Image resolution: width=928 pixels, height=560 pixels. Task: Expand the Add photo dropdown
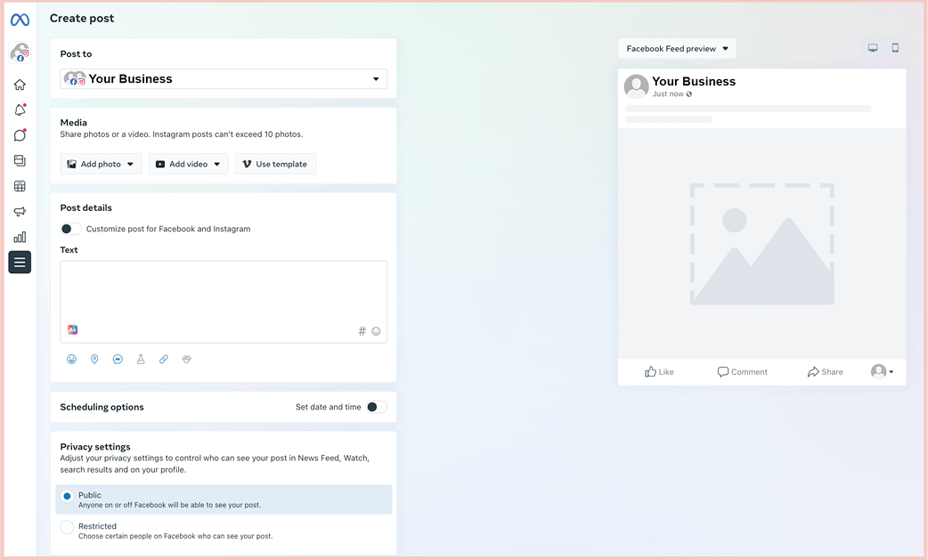coord(101,164)
